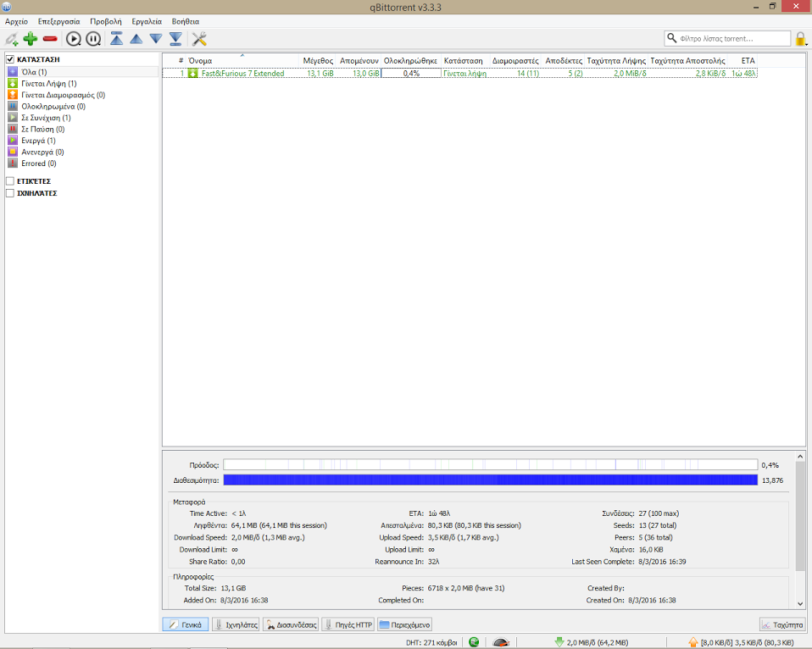This screenshot has width=812, height=649.
Task: Sort by the Μέγεθος column header
Action: [x=318, y=60]
